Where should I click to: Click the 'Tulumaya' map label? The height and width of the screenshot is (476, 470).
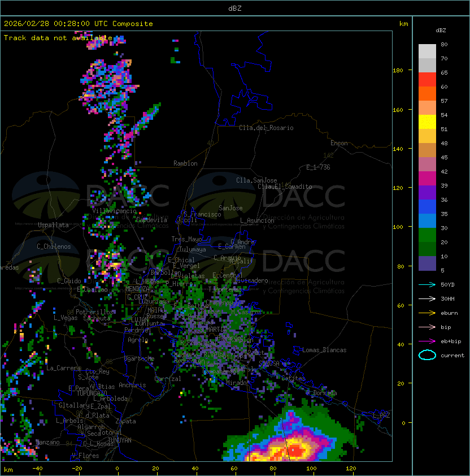point(193,249)
